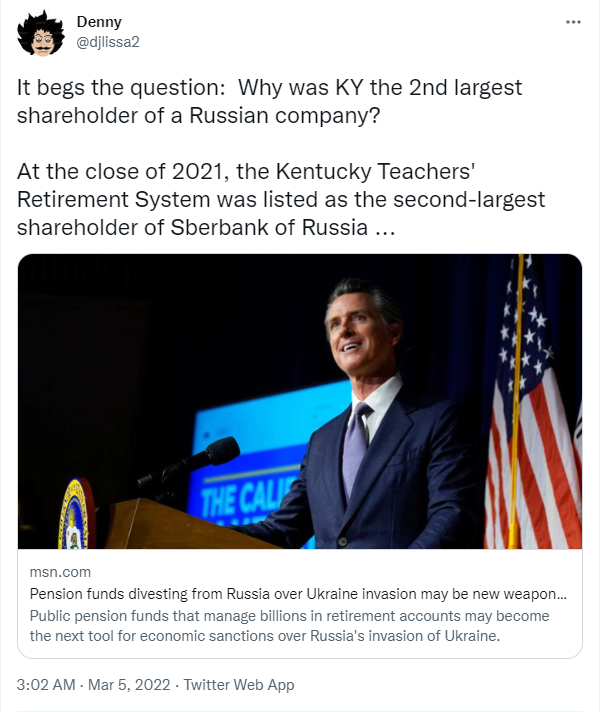
Task: Open the three-dot more options menu
Action: pyautogui.click(x=572, y=21)
